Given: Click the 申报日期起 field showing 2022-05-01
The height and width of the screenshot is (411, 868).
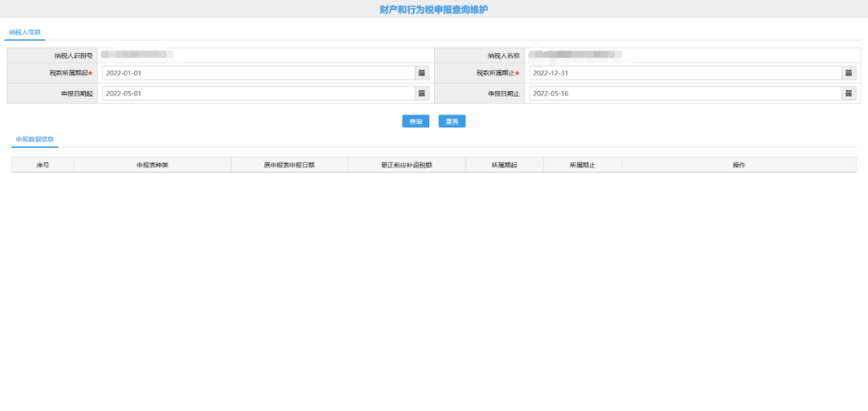Looking at the screenshot, I should coord(257,93).
